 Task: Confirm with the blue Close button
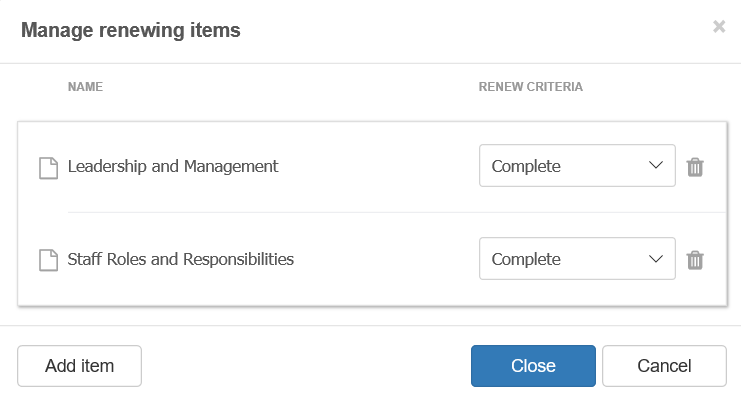pyautogui.click(x=533, y=366)
